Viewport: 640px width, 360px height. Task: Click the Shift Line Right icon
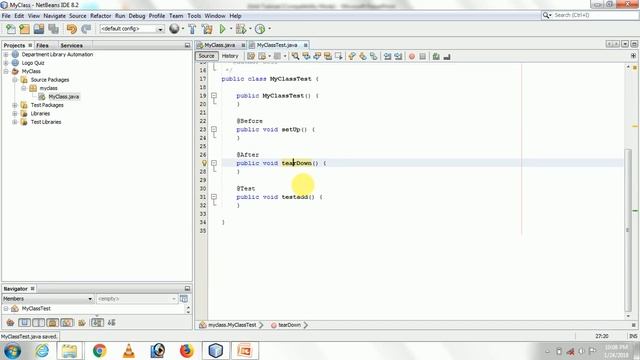point(398,56)
